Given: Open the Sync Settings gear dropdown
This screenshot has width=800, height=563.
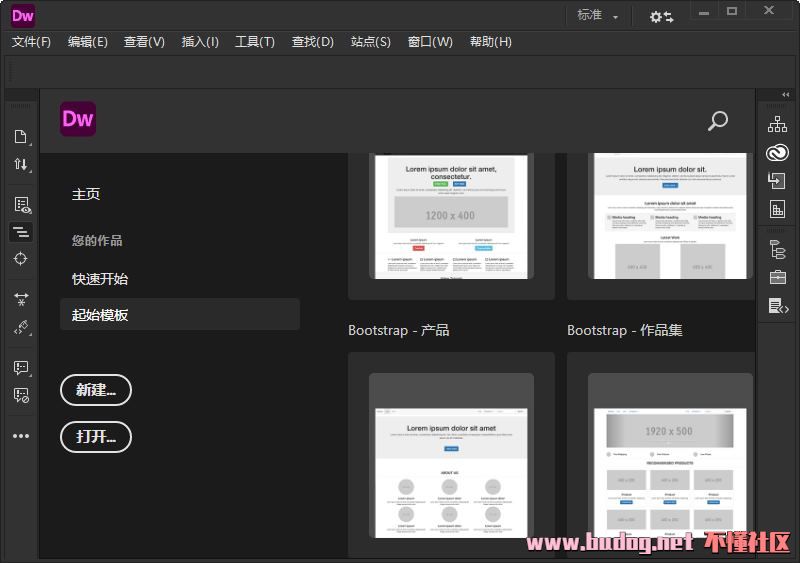Looking at the screenshot, I should pos(661,16).
